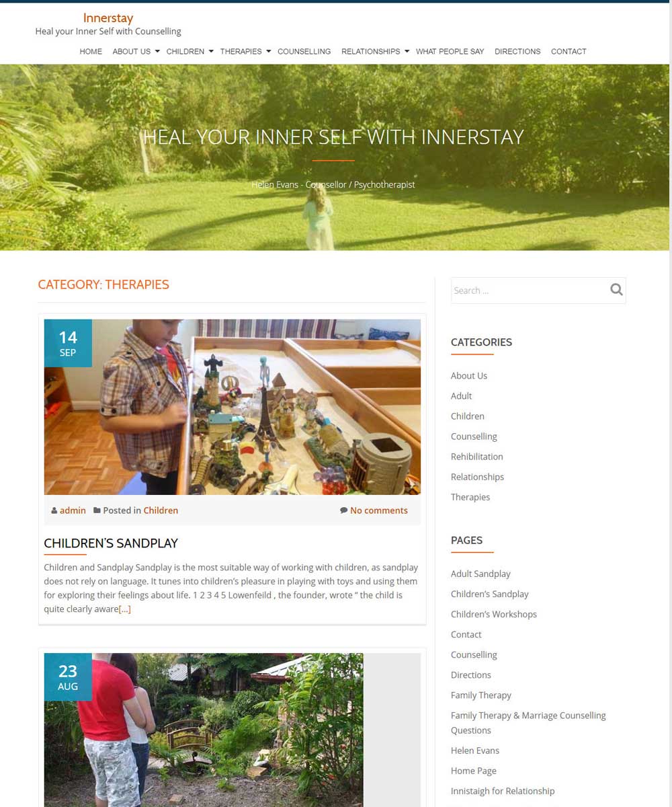Click the 14 Sep date badge
This screenshot has height=807, width=672.
click(68, 343)
